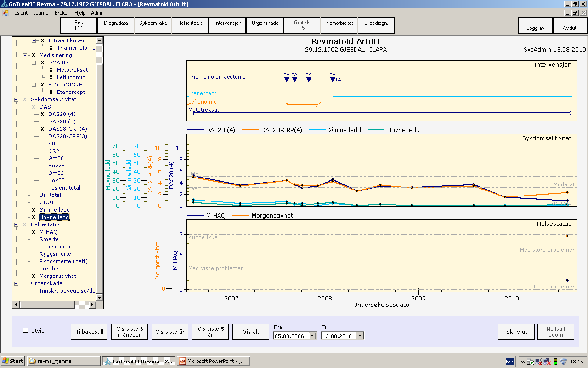Screen dimensions: 588x368
Task: Click the traffic light tray icon
Action: (x=555, y=362)
